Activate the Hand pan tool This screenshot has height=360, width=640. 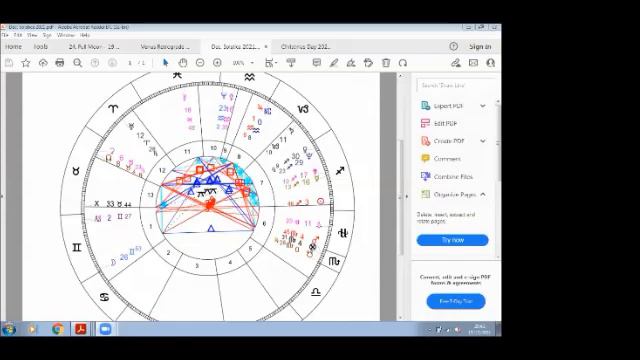(x=182, y=63)
